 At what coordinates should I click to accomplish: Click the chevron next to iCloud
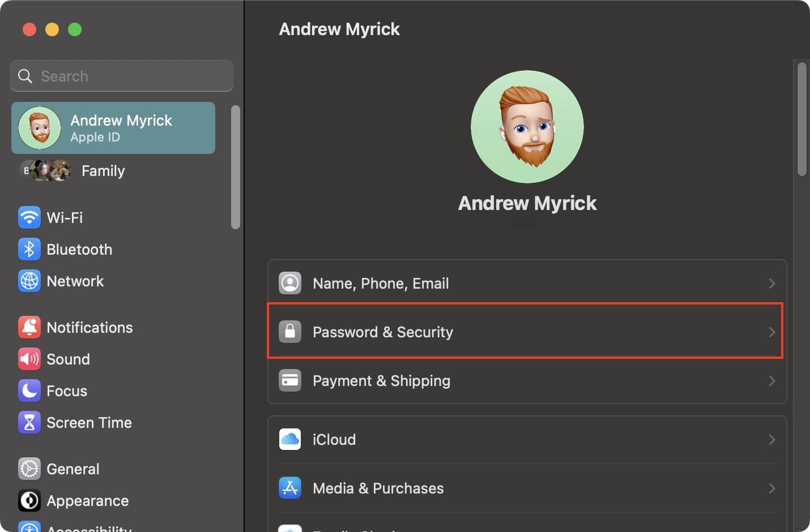tap(771, 439)
